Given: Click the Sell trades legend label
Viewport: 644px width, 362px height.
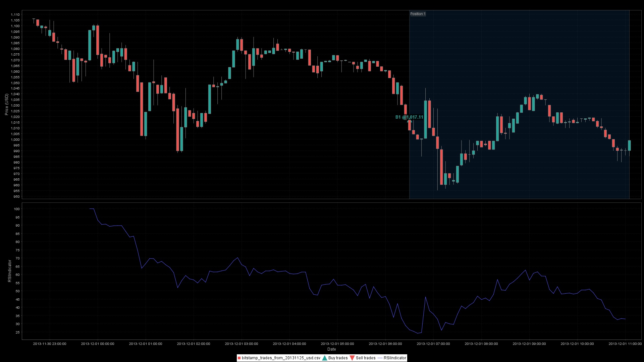Looking at the screenshot, I should point(366,358).
